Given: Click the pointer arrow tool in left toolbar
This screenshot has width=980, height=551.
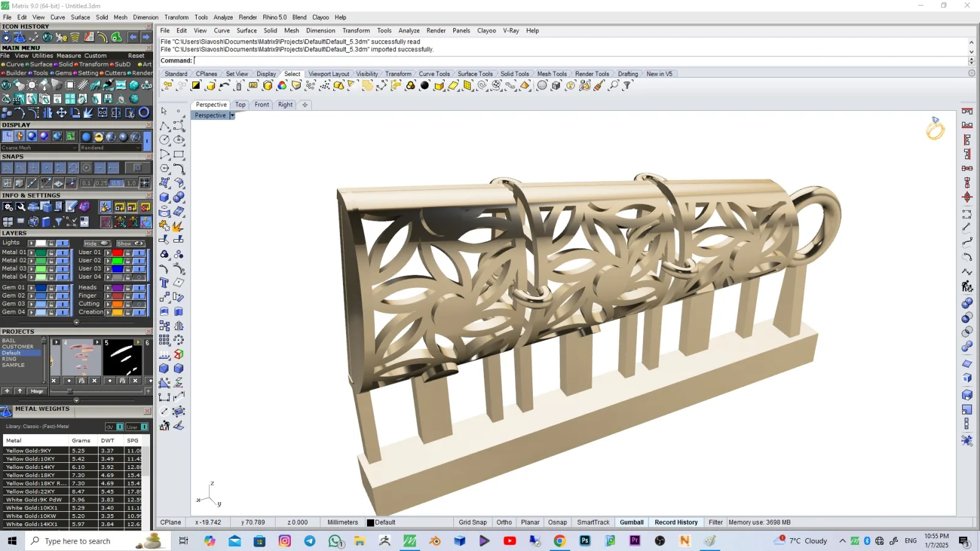Looking at the screenshot, I should [164, 111].
